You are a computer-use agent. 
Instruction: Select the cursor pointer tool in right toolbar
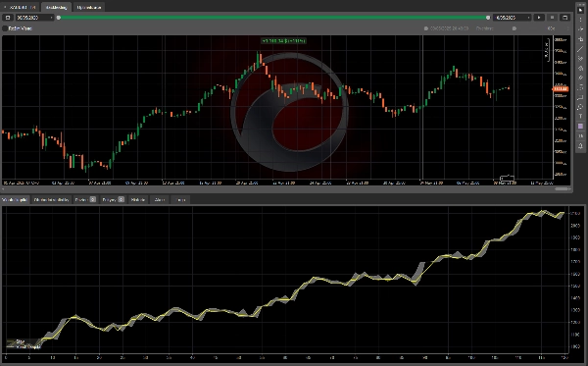coord(580,10)
